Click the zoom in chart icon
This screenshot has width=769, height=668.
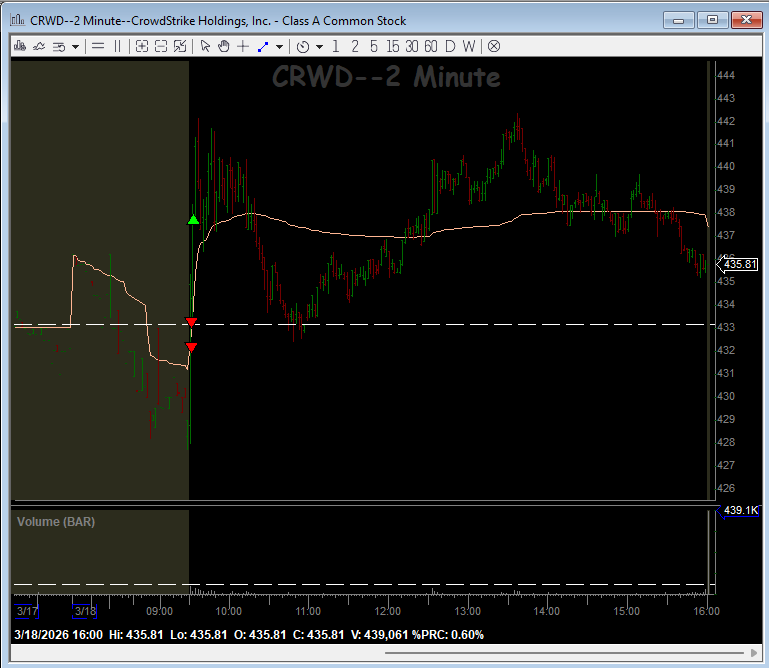(x=142, y=46)
